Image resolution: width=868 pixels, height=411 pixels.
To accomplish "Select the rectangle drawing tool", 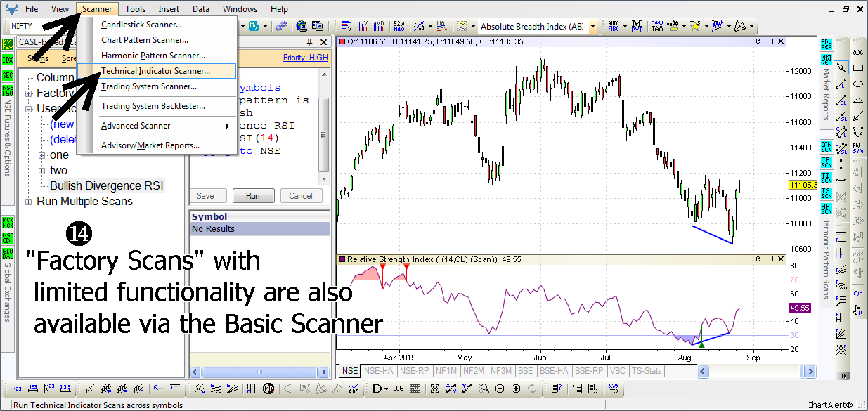I will (858, 67).
